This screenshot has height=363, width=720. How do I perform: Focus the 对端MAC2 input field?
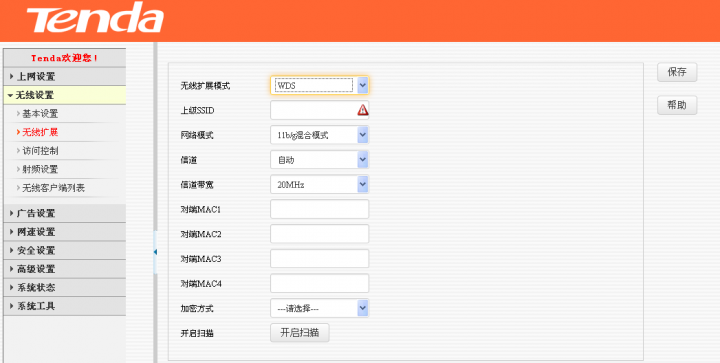click(x=320, y=234)
